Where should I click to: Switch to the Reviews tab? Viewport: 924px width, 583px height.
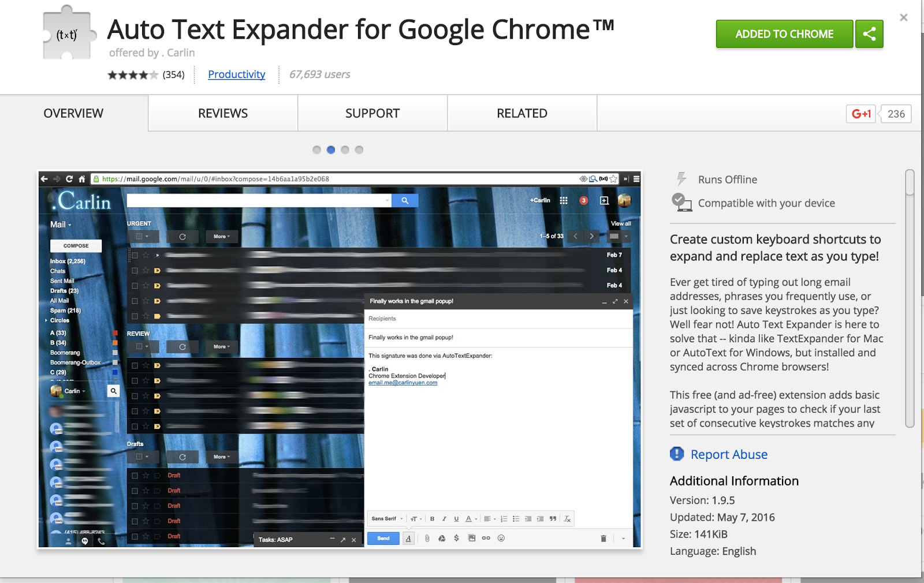tap(223, 113)
